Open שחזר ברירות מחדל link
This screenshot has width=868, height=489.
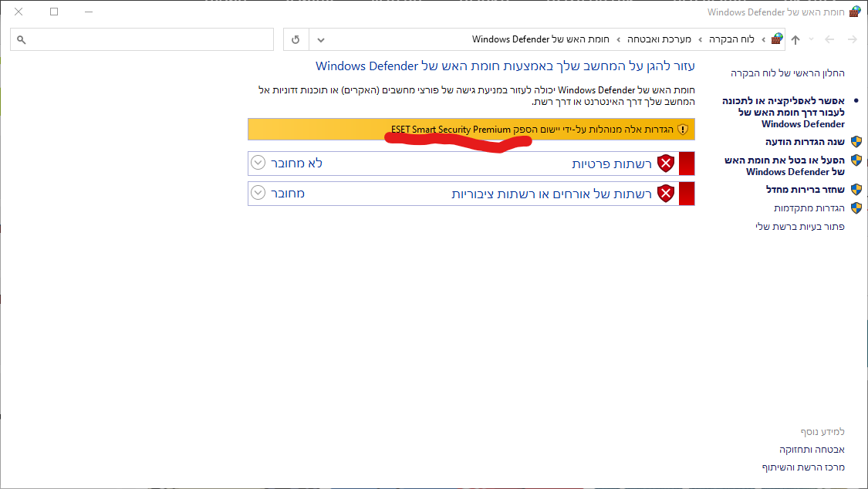(x=806, y=190)
